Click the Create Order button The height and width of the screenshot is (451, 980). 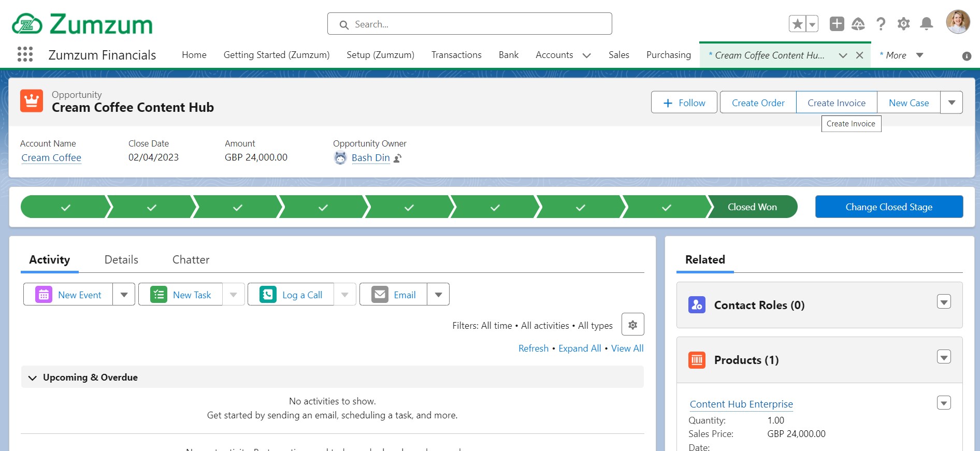(758, 103)
